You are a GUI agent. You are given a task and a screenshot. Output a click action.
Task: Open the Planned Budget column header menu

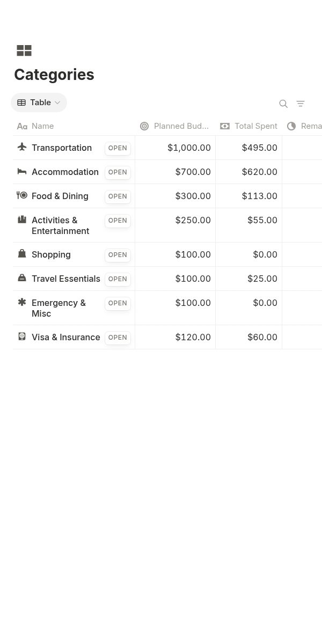point(175,126)
